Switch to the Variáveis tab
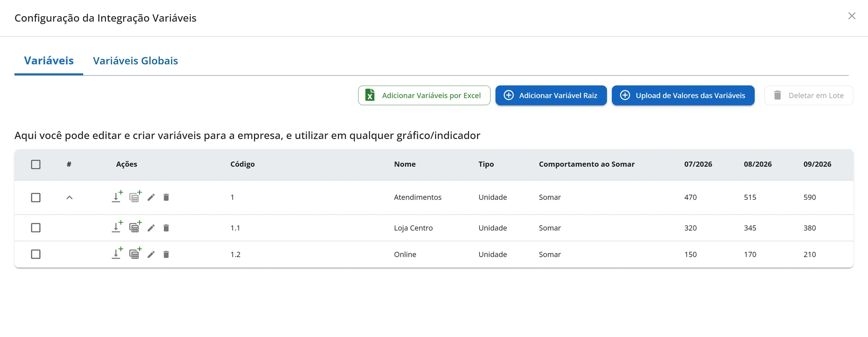 49,61
